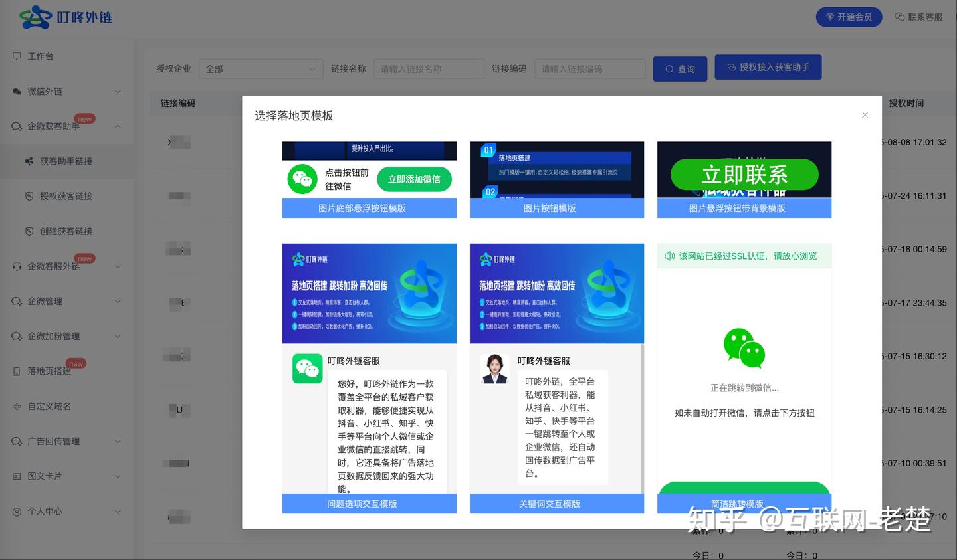Click the 查询 search button
The height and width of the screenshot is (560, 957).
[x=679, y=69]
